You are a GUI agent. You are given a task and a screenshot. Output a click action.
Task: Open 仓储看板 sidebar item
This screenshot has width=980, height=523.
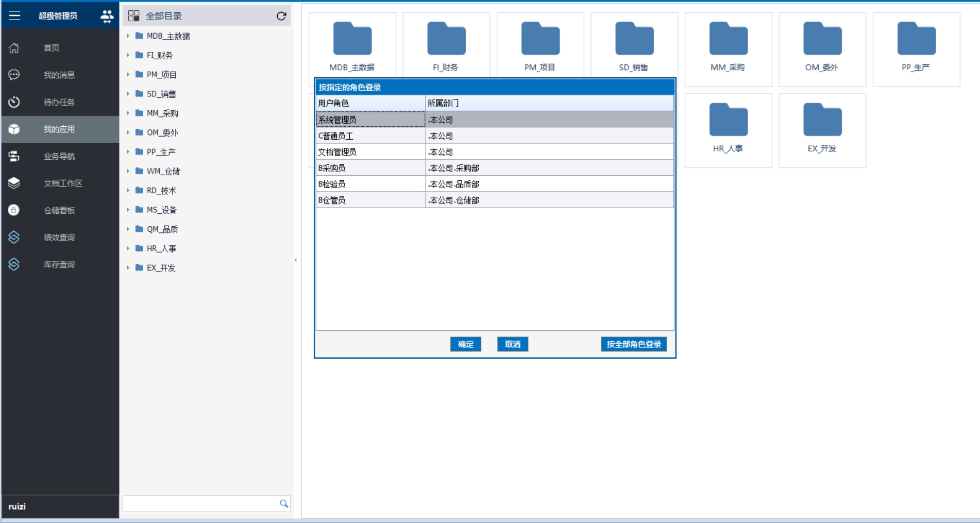(x=60, y=210)
